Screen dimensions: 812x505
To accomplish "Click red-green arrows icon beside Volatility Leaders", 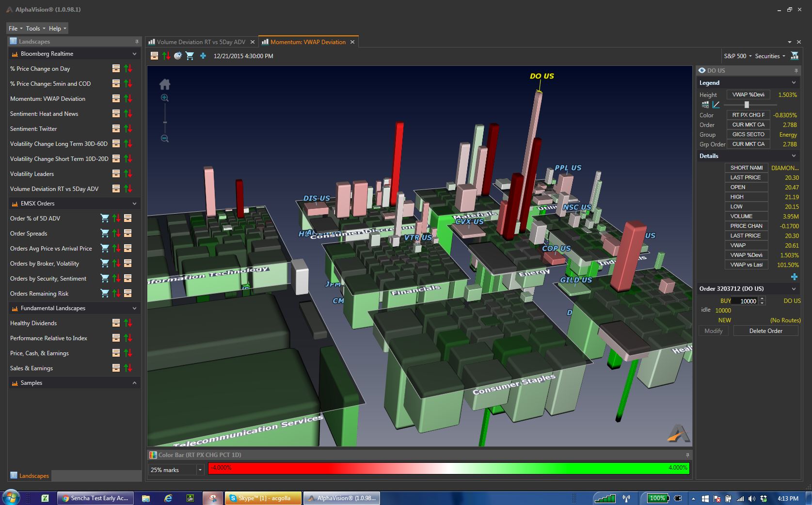I will (x=128, y=174).
